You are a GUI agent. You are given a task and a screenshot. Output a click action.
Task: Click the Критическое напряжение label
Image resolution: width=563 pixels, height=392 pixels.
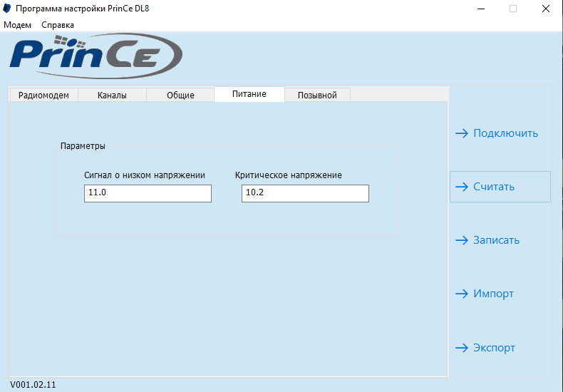[x=289, y=175]
